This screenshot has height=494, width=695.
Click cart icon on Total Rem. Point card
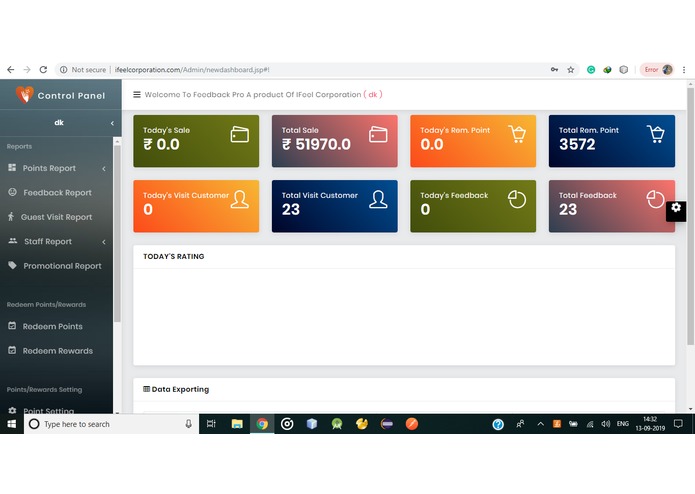click(656, 134)
